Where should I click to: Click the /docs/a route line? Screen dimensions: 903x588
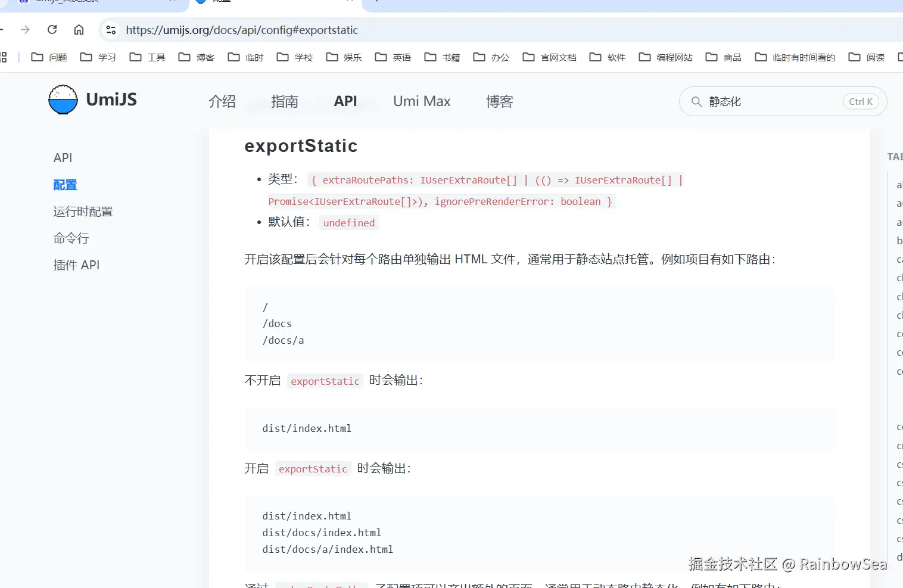284,340
